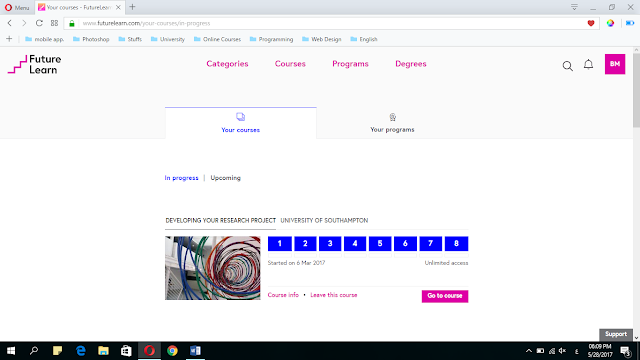Go to week 4 of the course
Image resolution: width=640 pixels, height=360 pixels.
point(355,244)
